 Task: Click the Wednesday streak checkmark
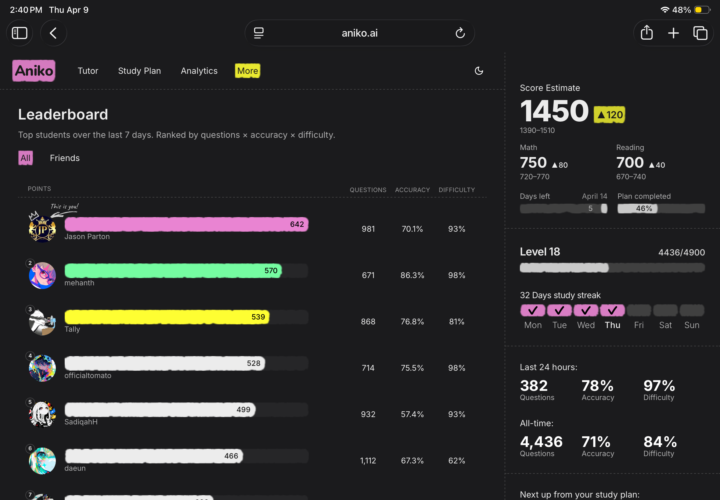[586, 311]
